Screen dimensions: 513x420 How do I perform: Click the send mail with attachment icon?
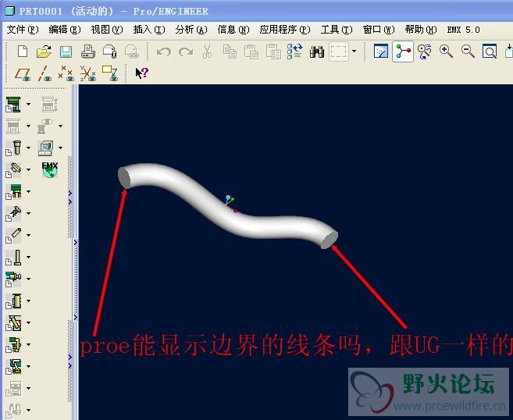(x=109, y=52)
